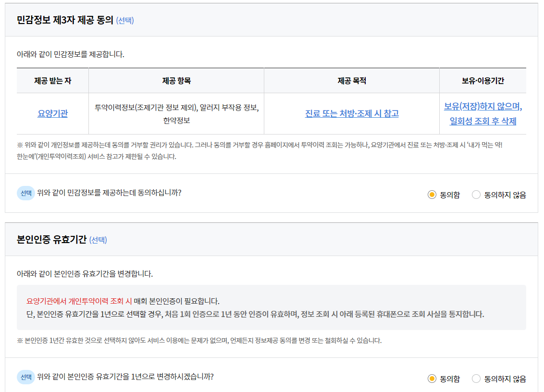Click text 아래와 같이 본인인증 유효기간을 변경합니다.

pos(85,274)
